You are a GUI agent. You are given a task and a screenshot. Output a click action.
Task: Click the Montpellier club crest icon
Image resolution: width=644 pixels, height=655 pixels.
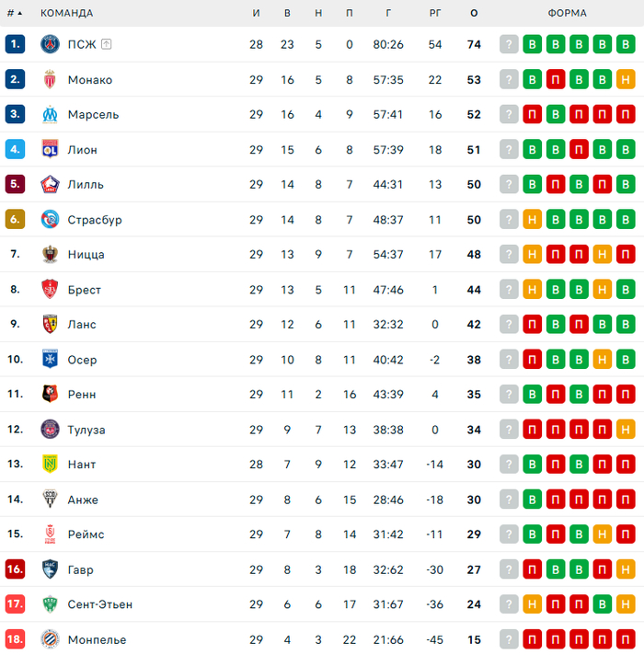pos(50,639)
